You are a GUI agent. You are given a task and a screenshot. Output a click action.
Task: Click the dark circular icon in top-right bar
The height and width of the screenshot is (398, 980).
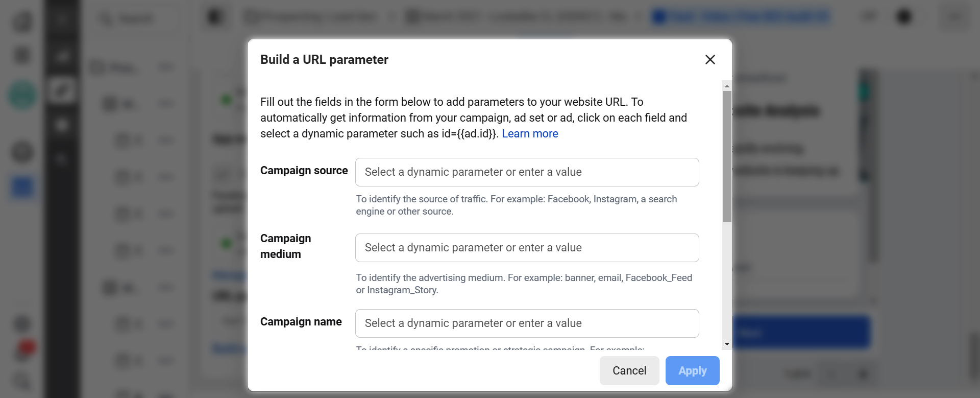point(904,17)
